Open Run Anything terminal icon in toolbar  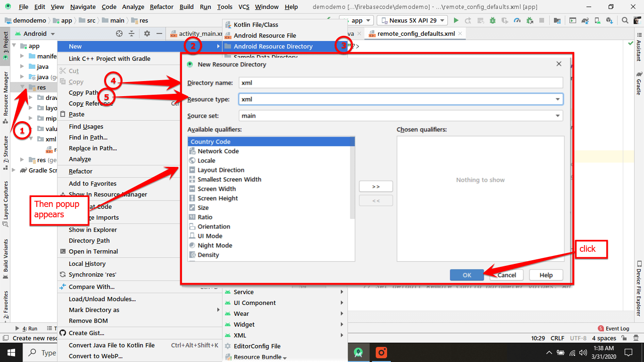click(573, 20)
